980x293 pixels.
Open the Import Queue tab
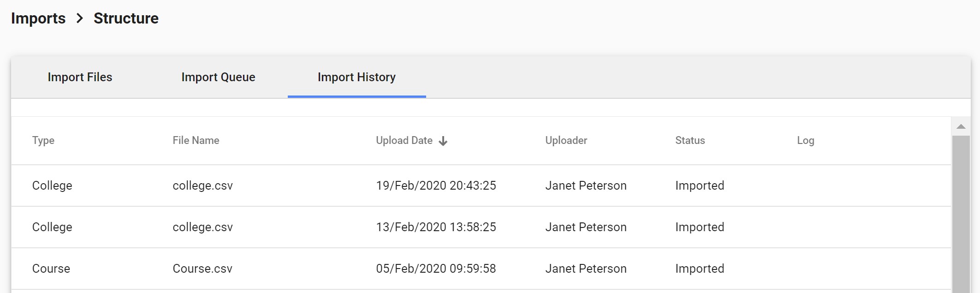(218, 77)
